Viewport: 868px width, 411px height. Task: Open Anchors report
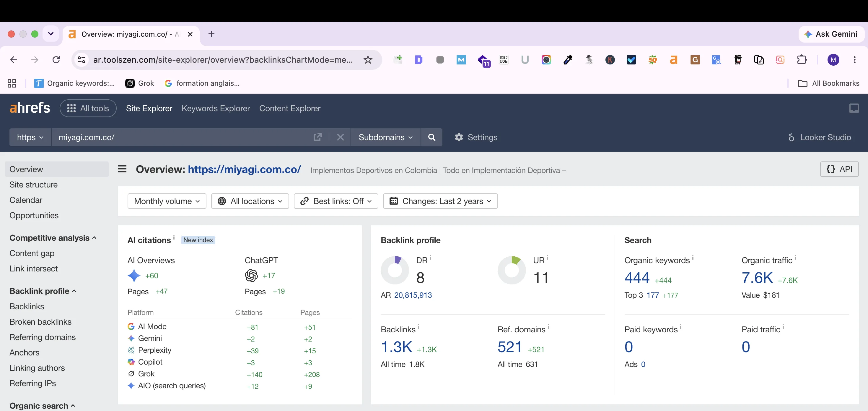(25, 353)
